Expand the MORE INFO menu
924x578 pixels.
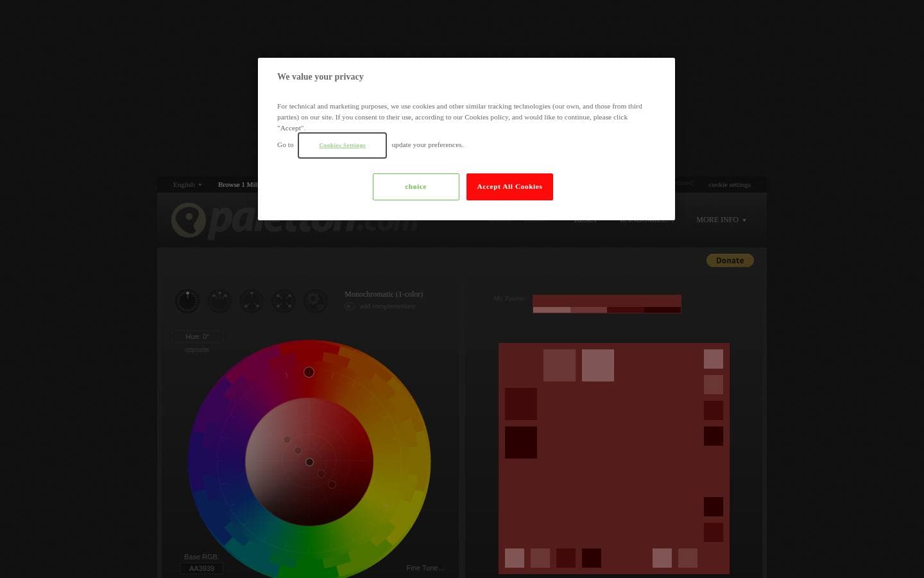tap(721, 220)
